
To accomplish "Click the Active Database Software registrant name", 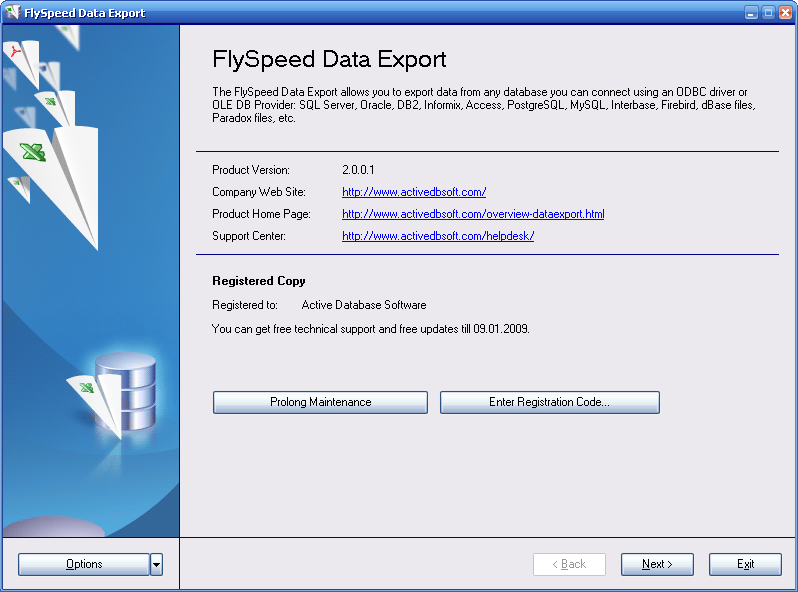I will [x=364, y=305].
